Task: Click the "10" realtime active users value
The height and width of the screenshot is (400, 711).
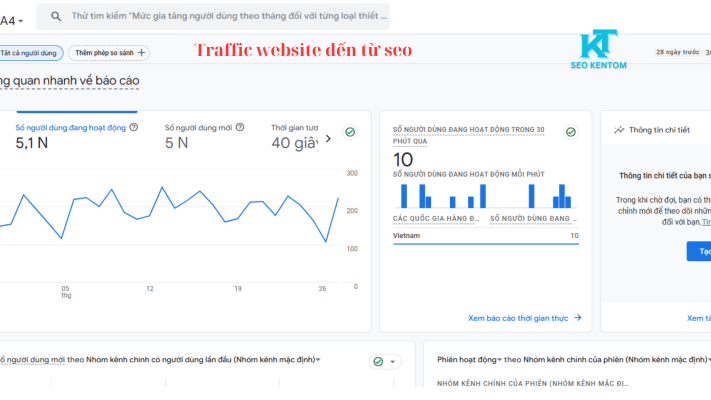Action: pos(403,160)
